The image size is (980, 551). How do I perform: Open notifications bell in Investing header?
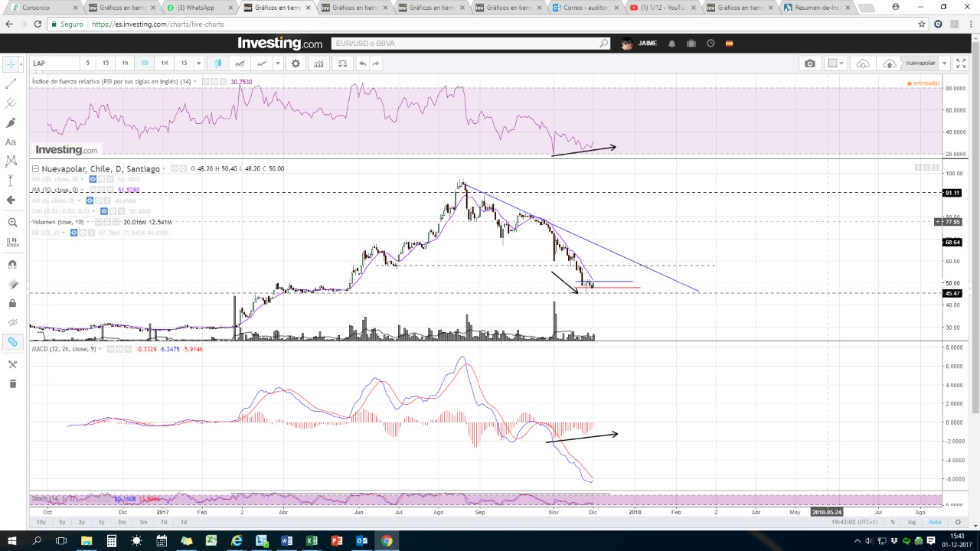point(672,44)
